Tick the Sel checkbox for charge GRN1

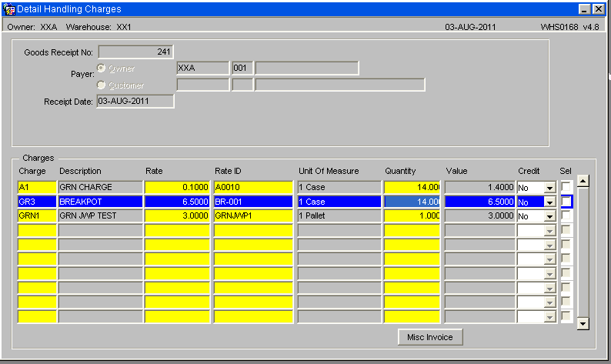(566, 215)
